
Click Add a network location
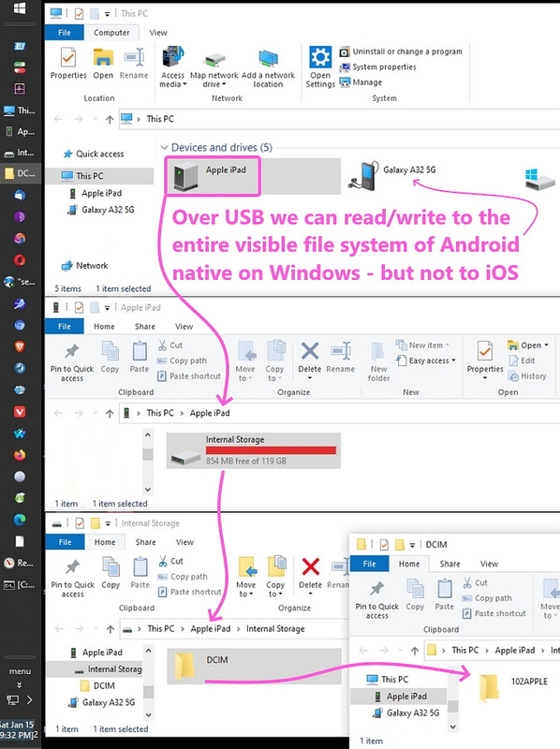tap(268, 67)
